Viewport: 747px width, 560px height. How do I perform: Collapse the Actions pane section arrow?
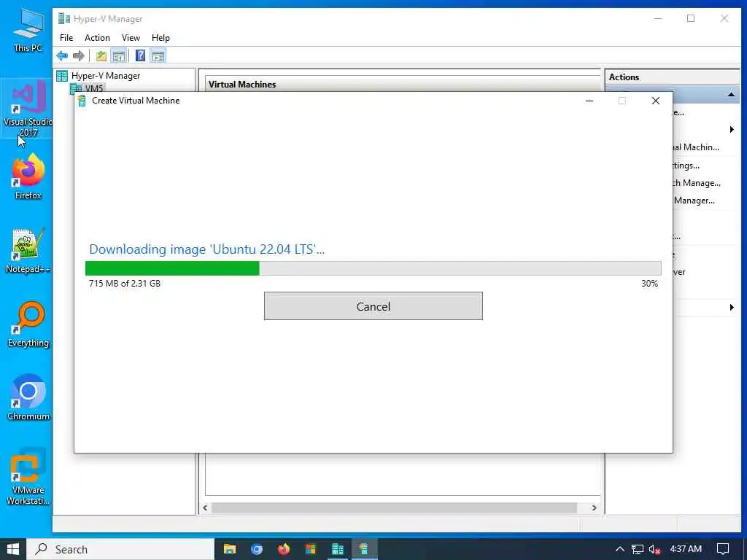pyautogui.click(x=731, y=95)
